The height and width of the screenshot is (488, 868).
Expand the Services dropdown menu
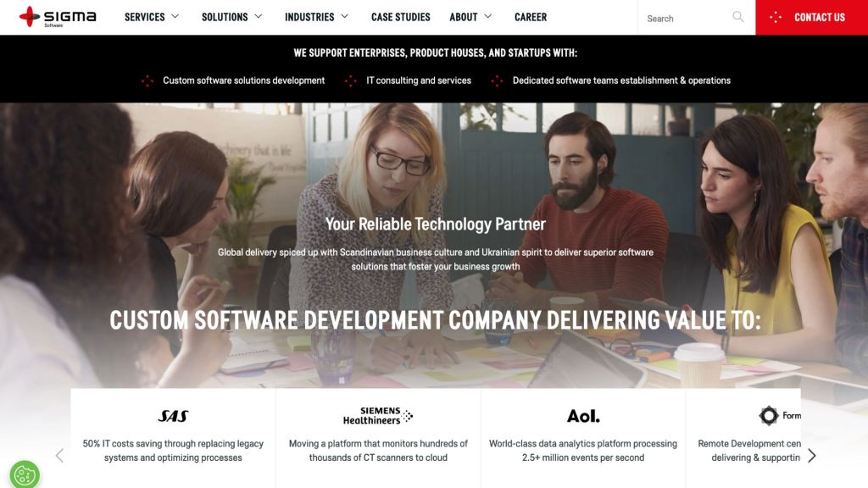pyautogui.click(x=152, y=17)
